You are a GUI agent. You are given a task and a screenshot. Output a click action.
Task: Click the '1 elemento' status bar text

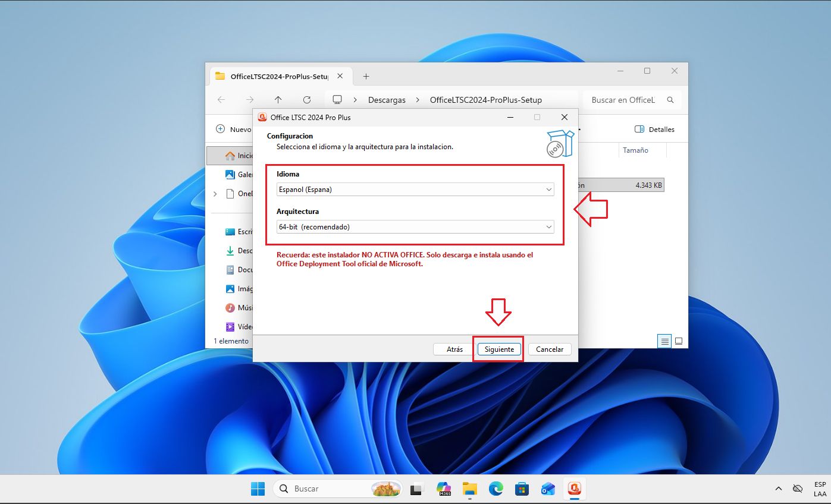(231, 341)
